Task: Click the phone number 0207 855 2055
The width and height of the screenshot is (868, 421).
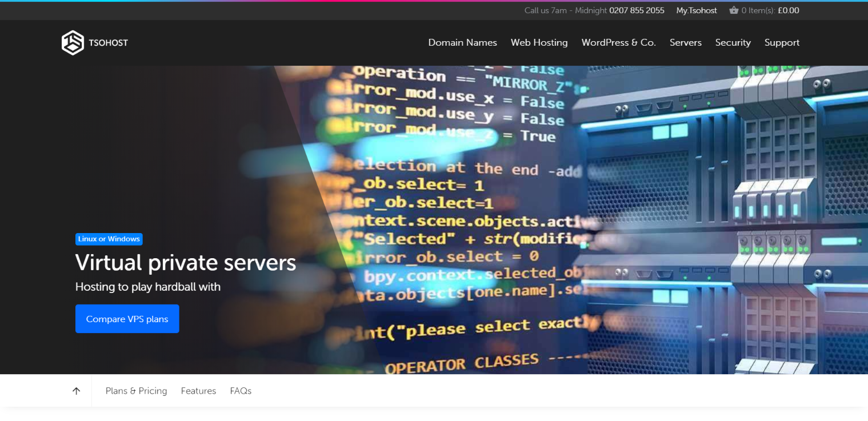Action: (x=637, y=10)
